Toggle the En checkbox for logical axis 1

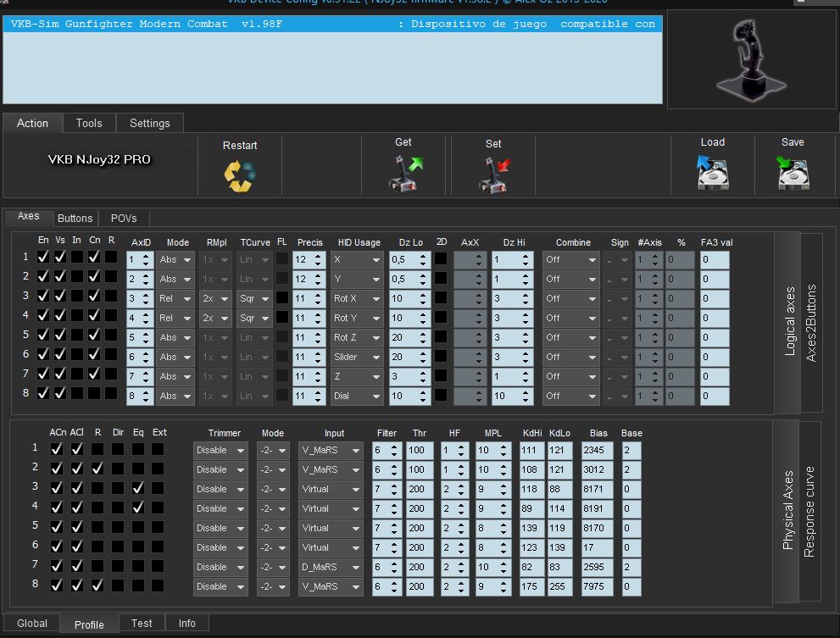tap(43, 257)
